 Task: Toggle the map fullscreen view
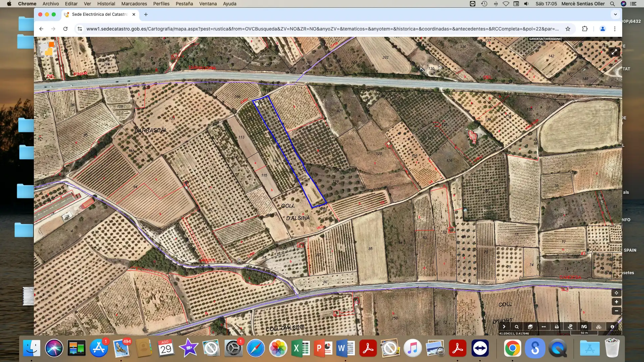click(614, 52)
